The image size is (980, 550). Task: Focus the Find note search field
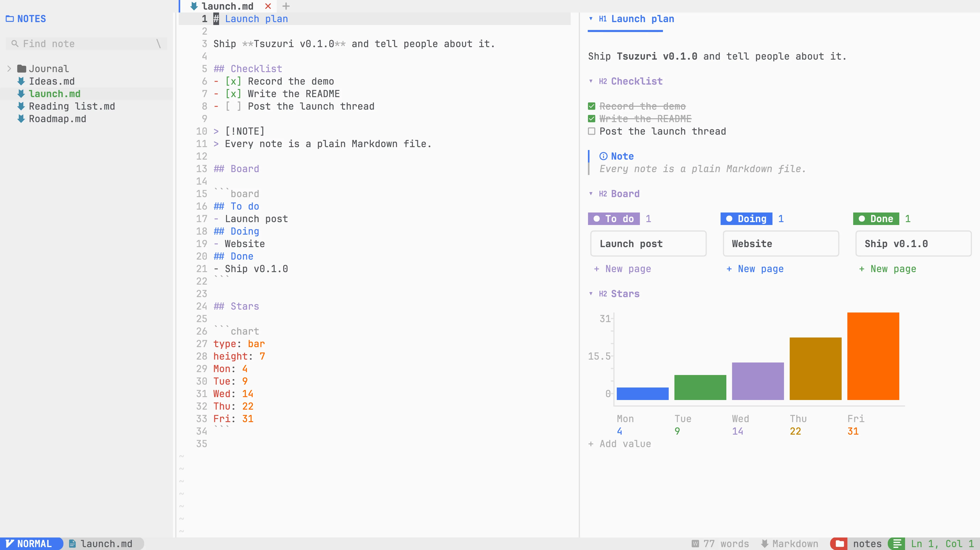pyautogui.click(x=86, y=44)
